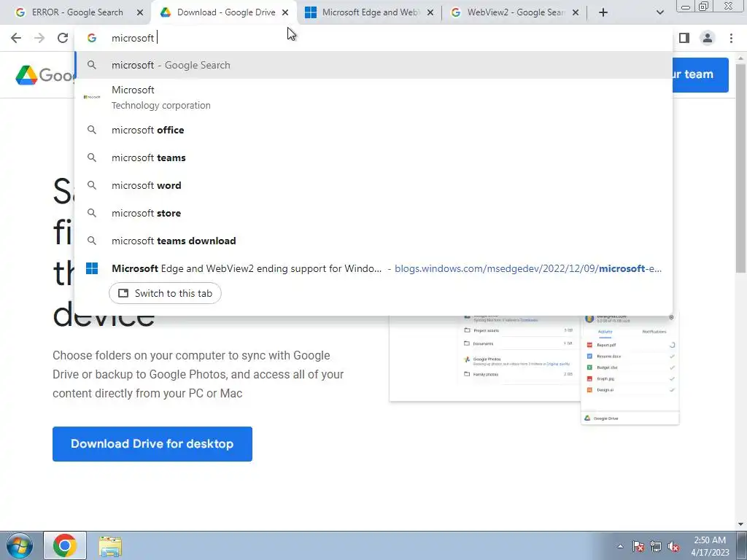Click the address bar containing 'microsoft'
This screenshot has width=747, height=560.
point(373,38)
